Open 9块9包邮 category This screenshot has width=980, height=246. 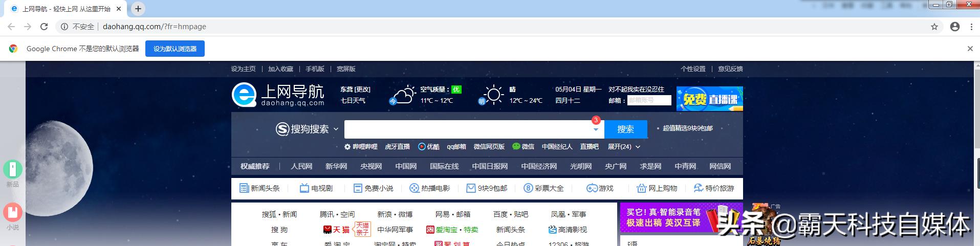(487, 188)
